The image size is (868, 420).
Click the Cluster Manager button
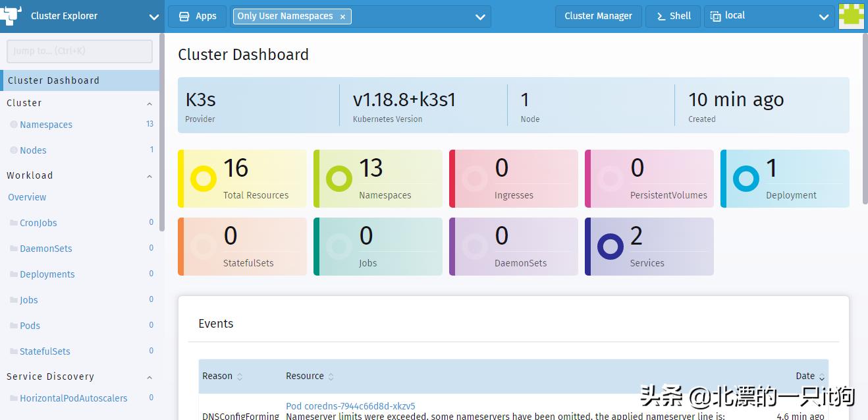point(598,16)
